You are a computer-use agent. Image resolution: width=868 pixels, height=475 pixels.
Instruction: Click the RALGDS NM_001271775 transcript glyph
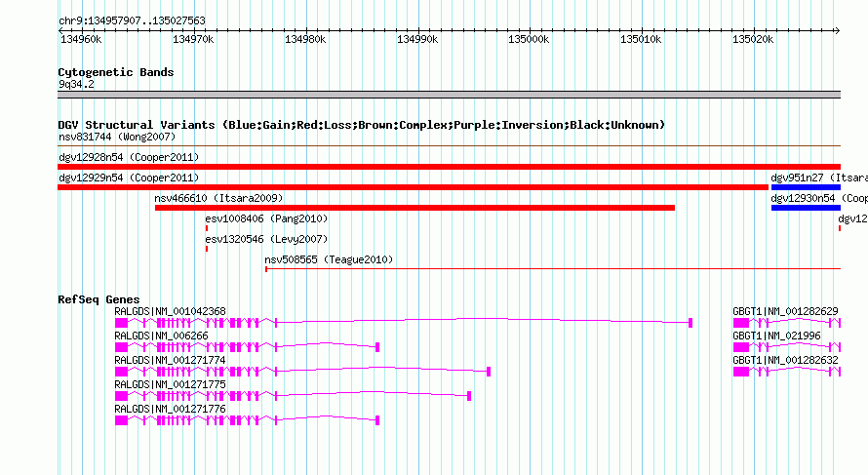pyautogui.click(x=294, y=396)
